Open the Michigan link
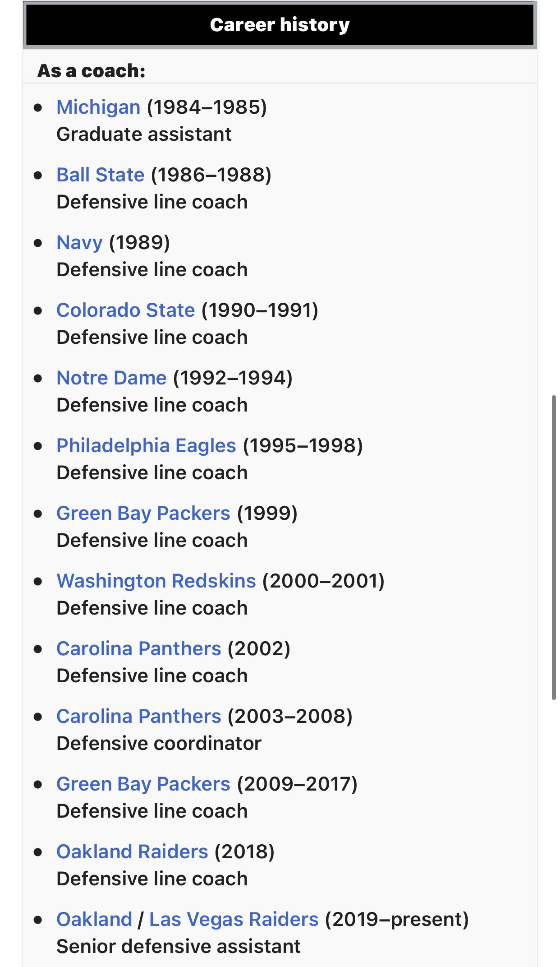This screenshot has width=560, height=967. pos(98,107)
